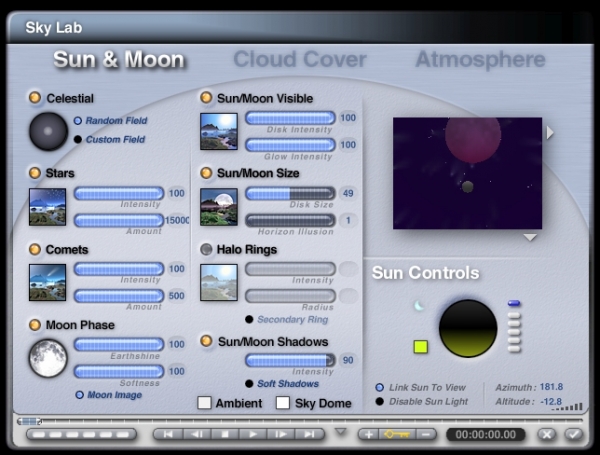Viewport: 600px width, 455px height.
Task: Check the Ambient color box
Action: click(x=204, y=403)
